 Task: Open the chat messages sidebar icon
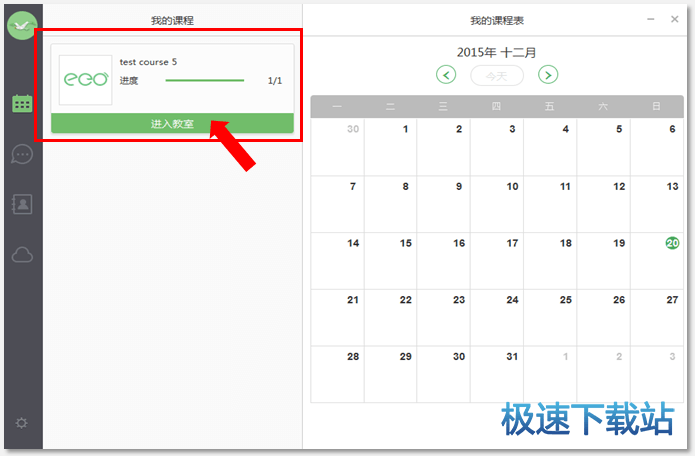click(22, 154)
